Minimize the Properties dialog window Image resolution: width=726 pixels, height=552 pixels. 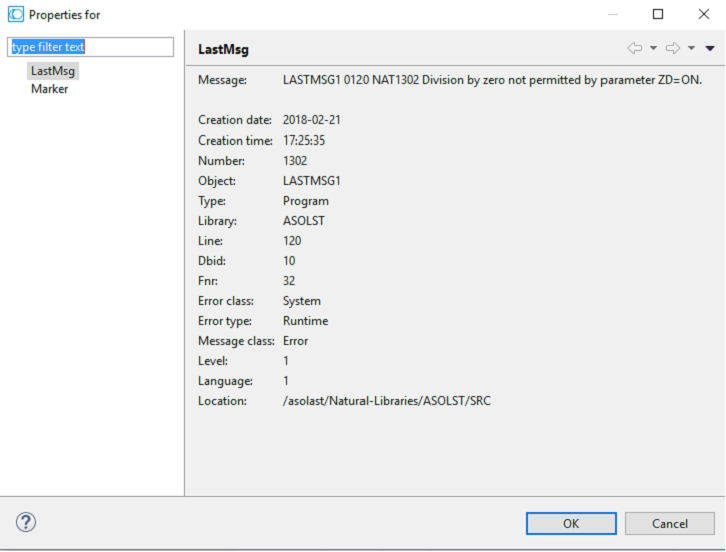612,14
